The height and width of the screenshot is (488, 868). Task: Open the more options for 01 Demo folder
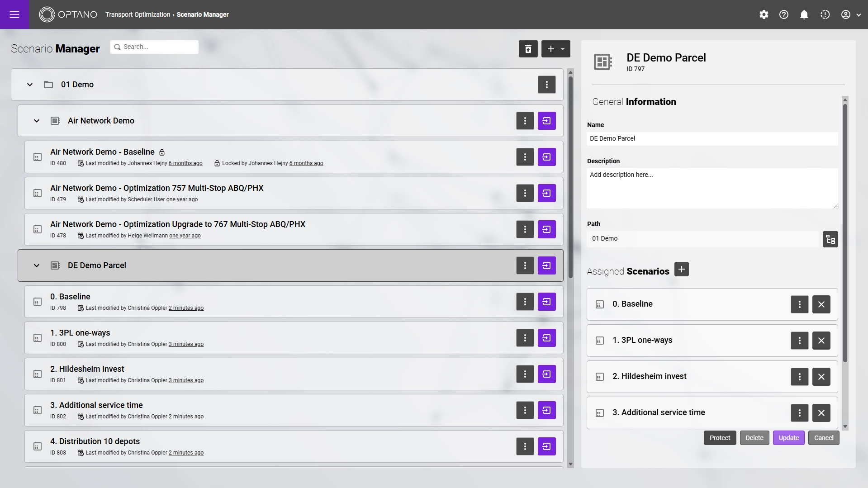click(546, 85)
